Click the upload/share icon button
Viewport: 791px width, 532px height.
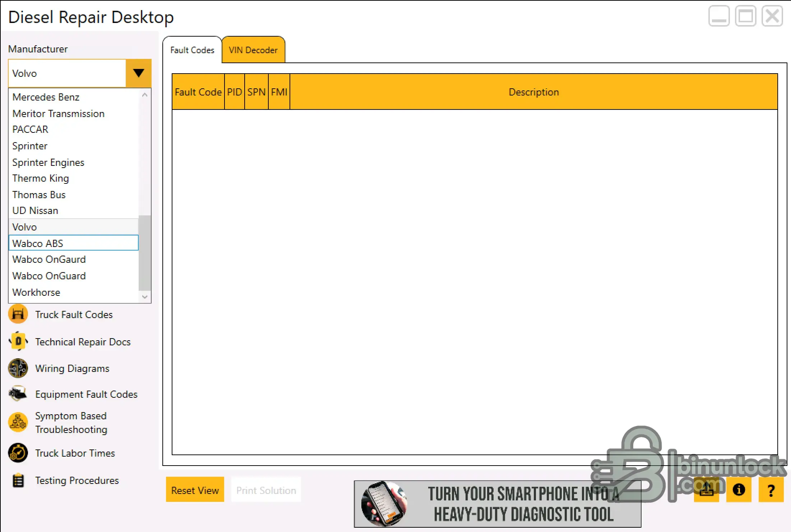click(707, 490)
